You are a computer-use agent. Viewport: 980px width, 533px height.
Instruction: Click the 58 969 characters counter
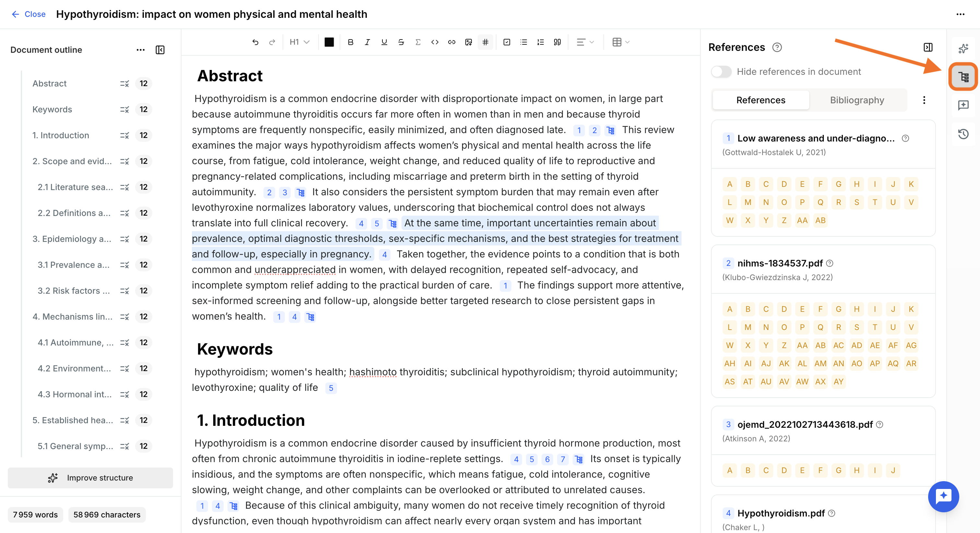pos(107,514)
